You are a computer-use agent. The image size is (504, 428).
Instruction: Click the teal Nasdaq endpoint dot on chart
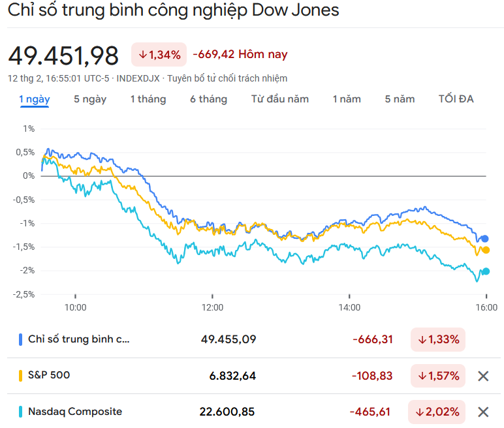point(486,271)
